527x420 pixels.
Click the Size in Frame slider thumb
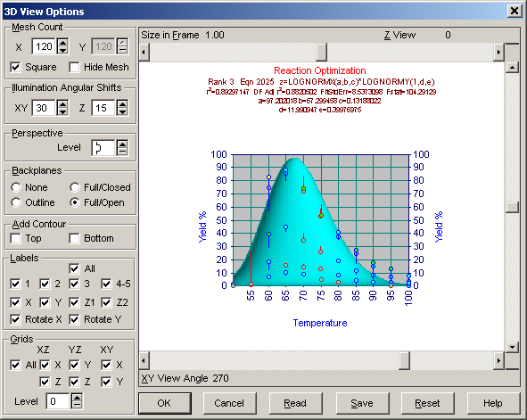coord(322,52)
